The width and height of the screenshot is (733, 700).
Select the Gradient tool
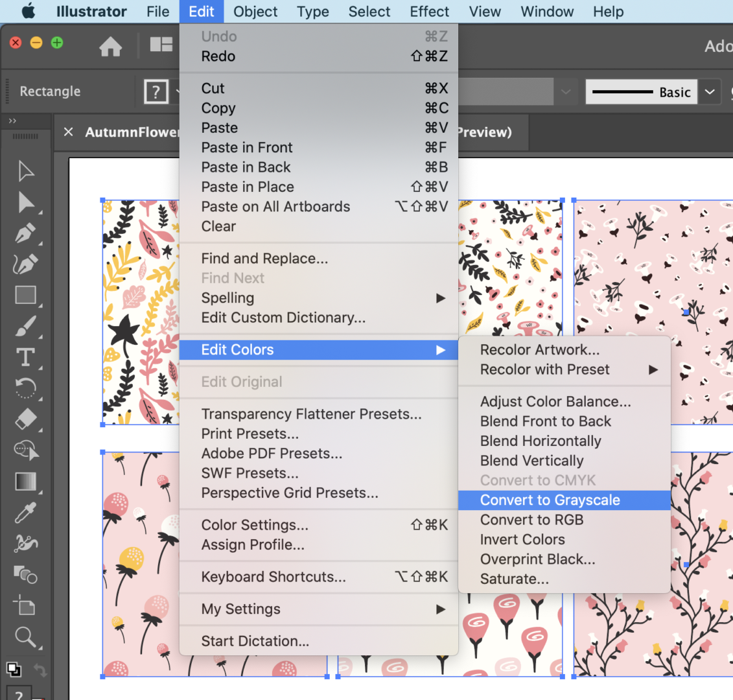coord(25,482)
